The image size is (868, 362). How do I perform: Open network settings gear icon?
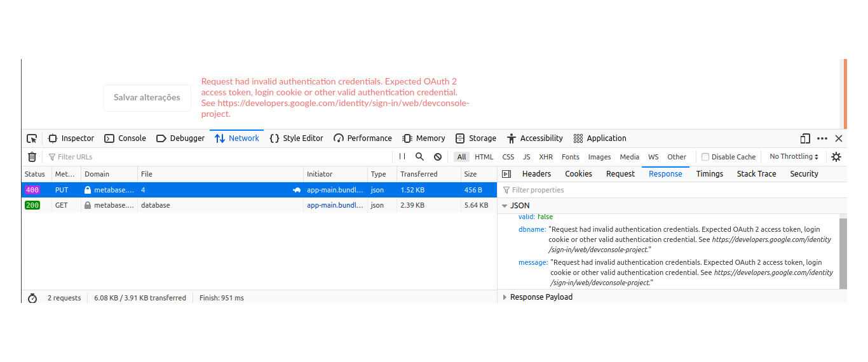click(836, 157)
